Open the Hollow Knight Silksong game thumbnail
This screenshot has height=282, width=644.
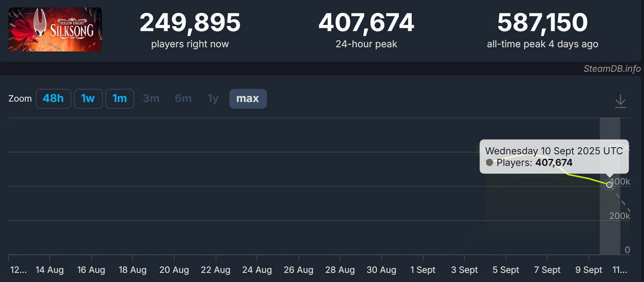55,30
